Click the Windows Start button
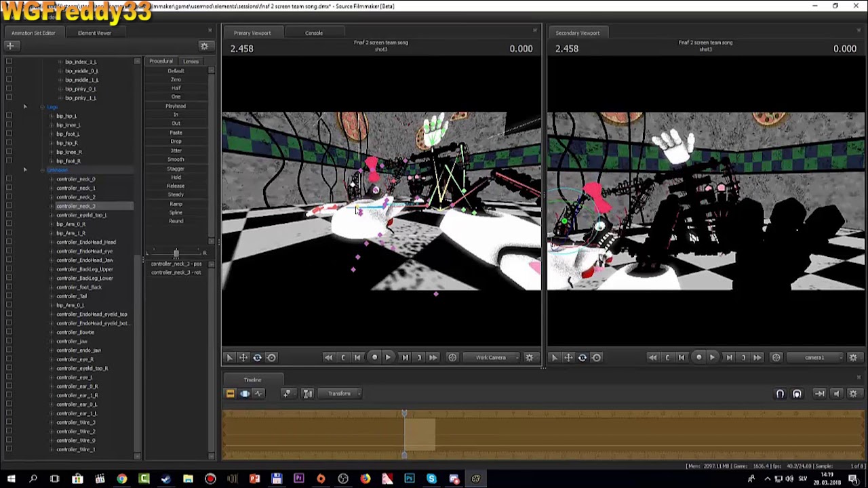The width and height of the screenshot is (868, 488). click(x=11, y=479)
